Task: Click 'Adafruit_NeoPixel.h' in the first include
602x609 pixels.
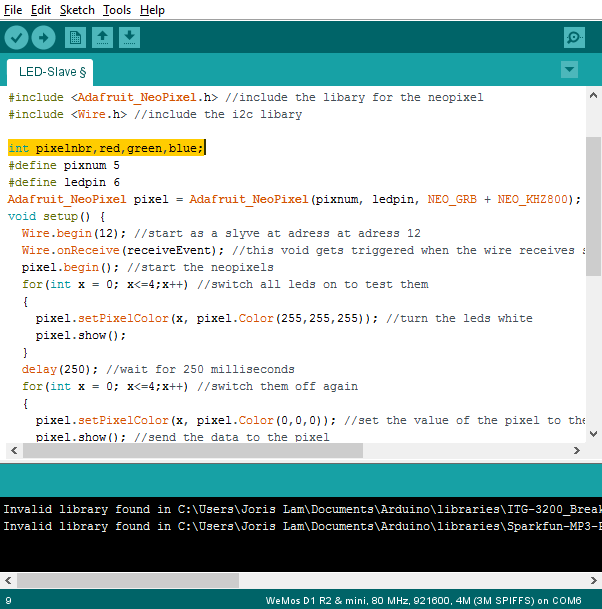Action: 144,97
